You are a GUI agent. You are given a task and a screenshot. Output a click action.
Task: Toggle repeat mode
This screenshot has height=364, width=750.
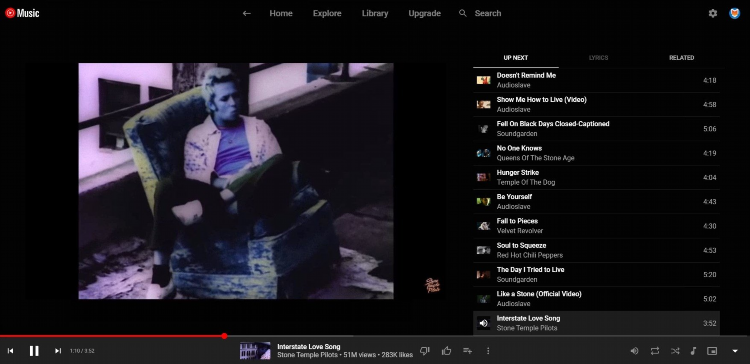(x=655, y=351)
